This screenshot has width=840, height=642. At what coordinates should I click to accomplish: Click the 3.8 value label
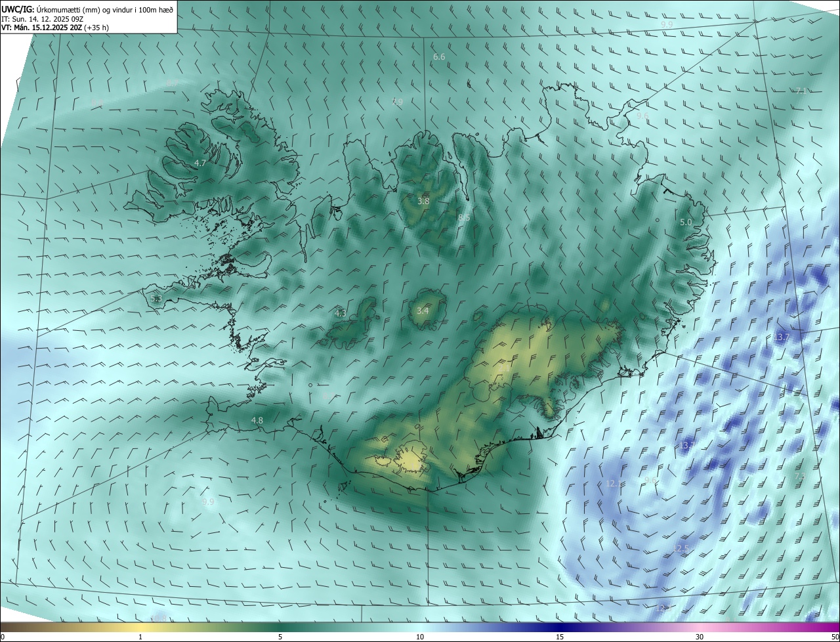coord(423,202)
